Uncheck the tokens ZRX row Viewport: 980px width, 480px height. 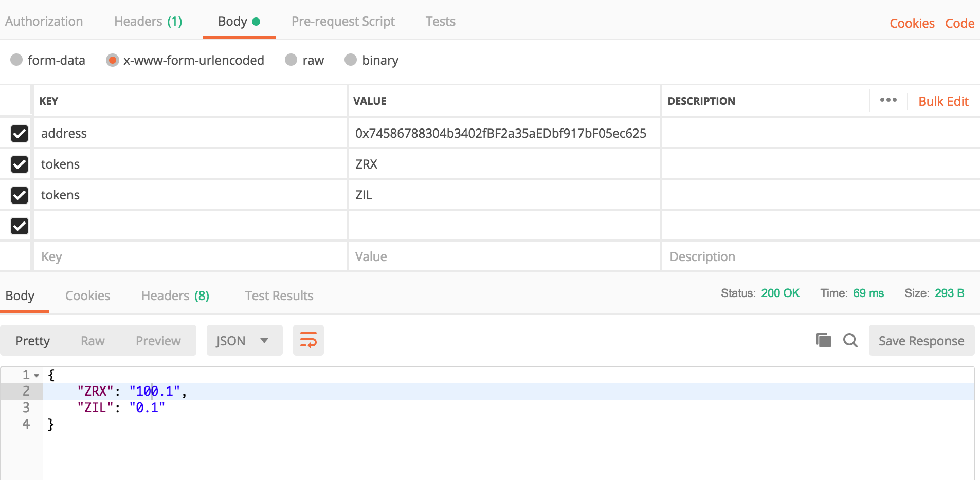click(19, 164)
